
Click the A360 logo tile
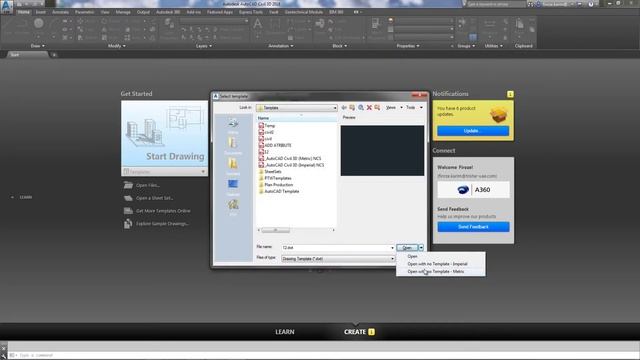click(473, 190)
